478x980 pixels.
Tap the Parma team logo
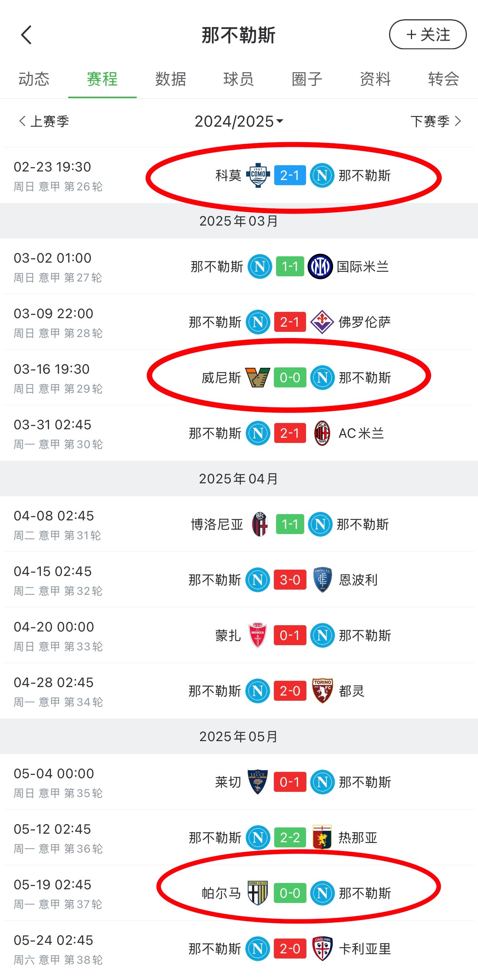point(258,893)
